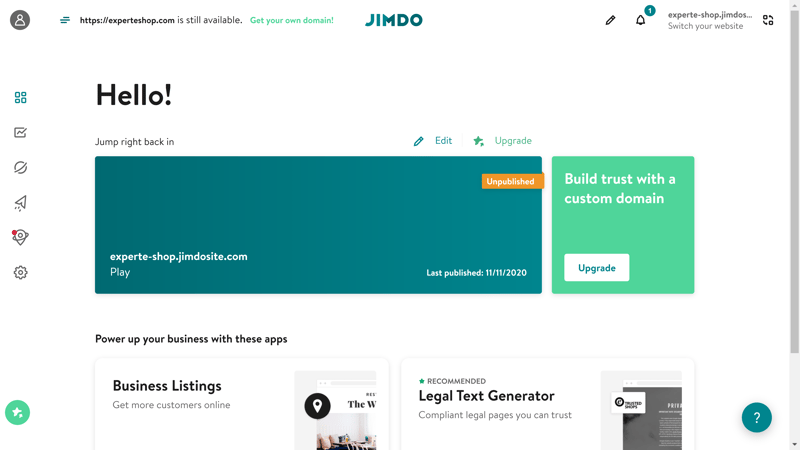
Task: Open the marketing paper plane icon
Action: (20, 203)
